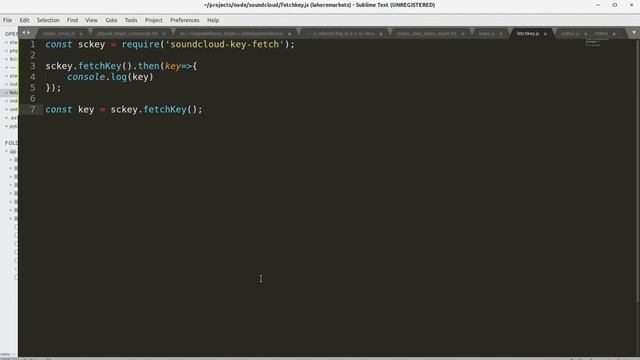Click line number 1 in gutter
The width and height of the screenshot is (640, 360).
33,44
